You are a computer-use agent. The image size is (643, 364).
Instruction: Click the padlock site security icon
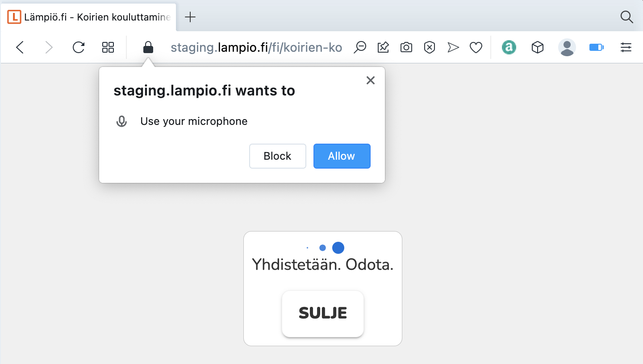click(x=148, y=47)
